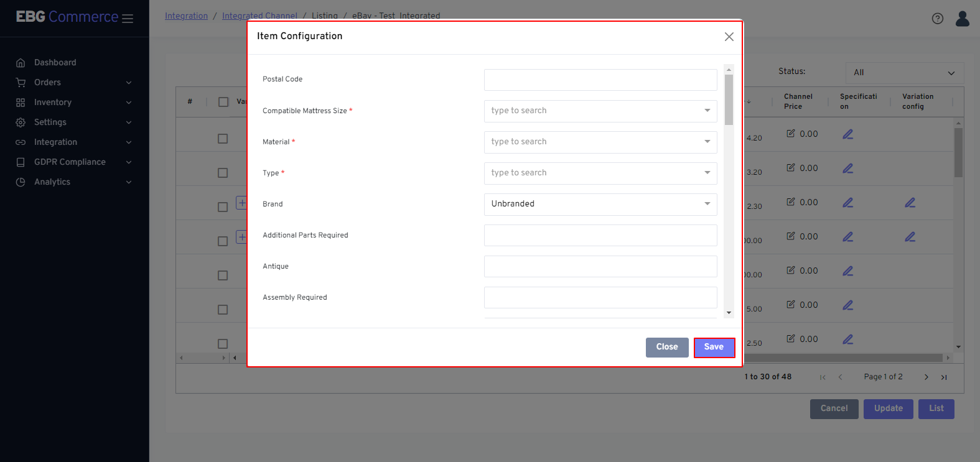The image size is (980, 462).
Task: Click into the Postal Code input field
Action: [600, 80]
